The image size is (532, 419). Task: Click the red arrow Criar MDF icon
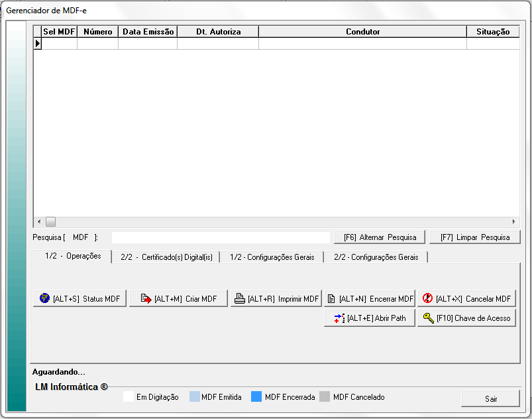click(146, 299)
